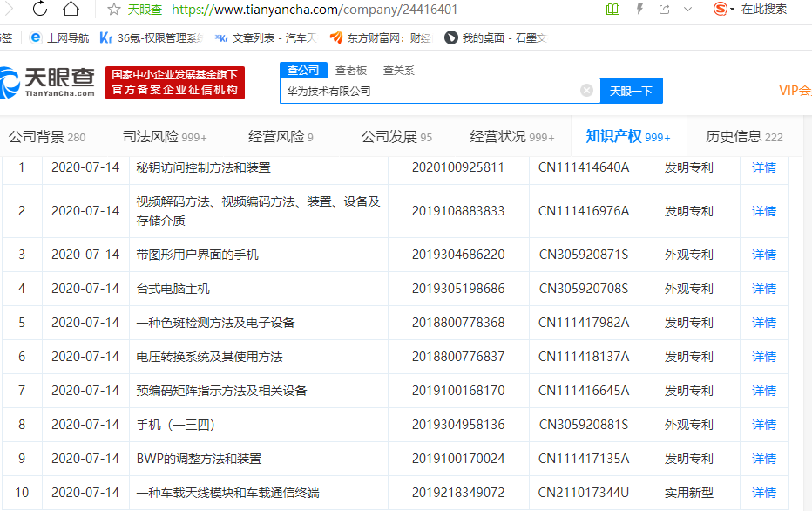Click the e icon beside 上网导航
Image resolution: width=812 pixels, height=511 pixels.
(35, 37)
